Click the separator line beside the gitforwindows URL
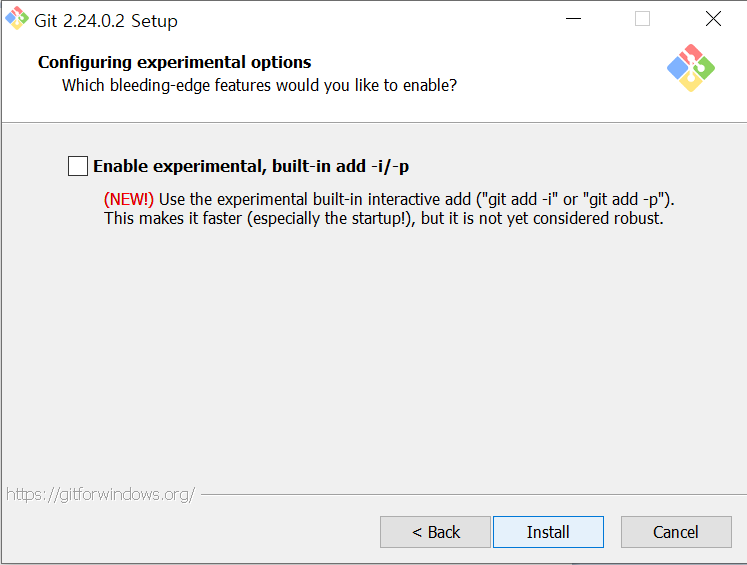 [x=474, y=494]
